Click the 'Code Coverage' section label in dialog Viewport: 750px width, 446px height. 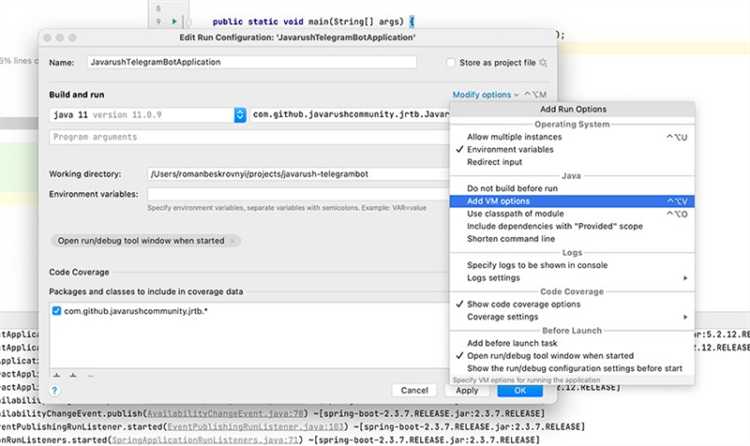coord(79,272)
